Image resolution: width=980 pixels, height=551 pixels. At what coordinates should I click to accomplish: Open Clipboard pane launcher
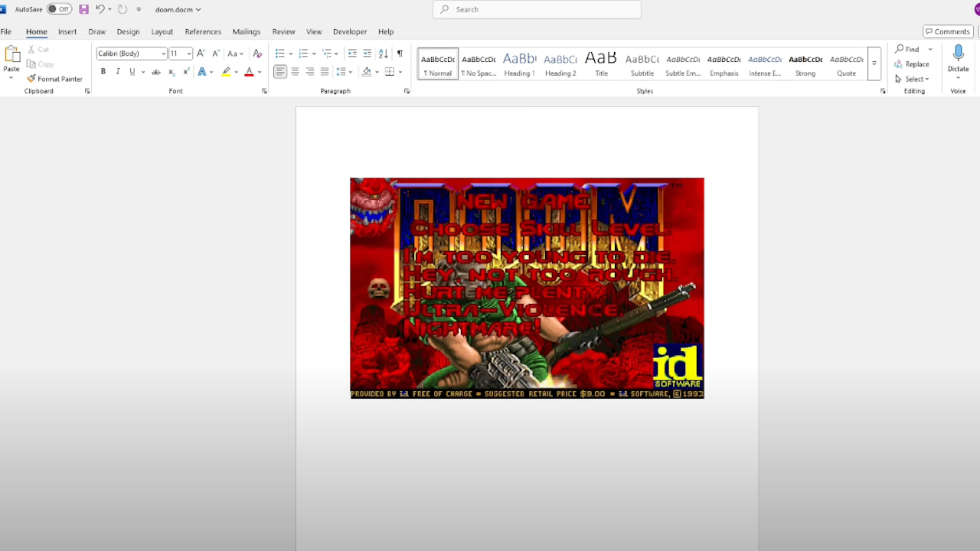pos(87,91)
